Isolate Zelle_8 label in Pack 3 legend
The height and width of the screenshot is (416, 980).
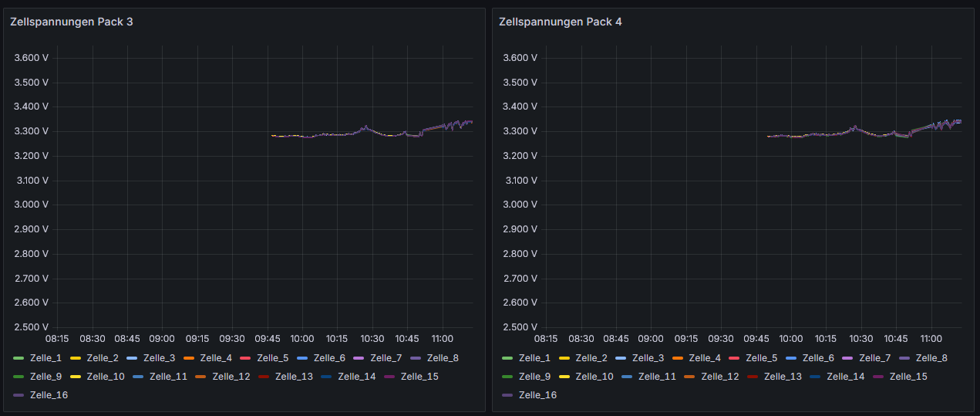tap(443, 358)
